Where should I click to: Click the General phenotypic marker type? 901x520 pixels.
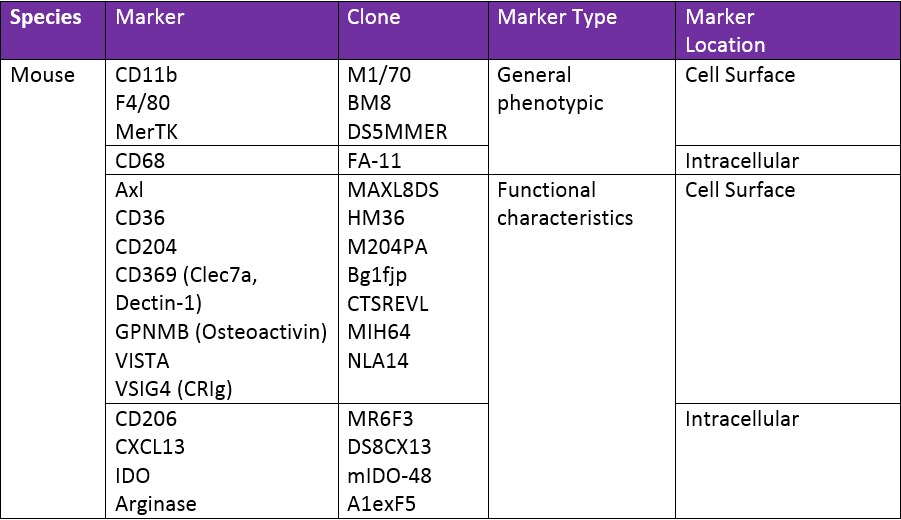(x=548, y=89)
